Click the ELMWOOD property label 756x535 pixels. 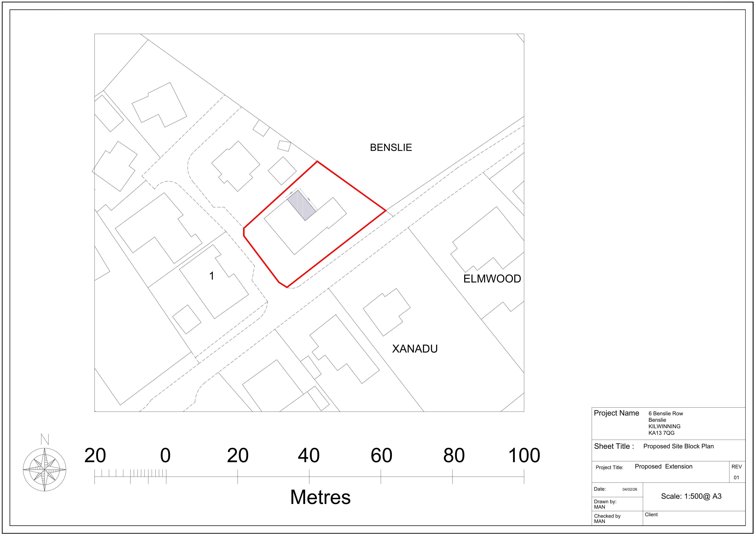(x=492, y=279)
